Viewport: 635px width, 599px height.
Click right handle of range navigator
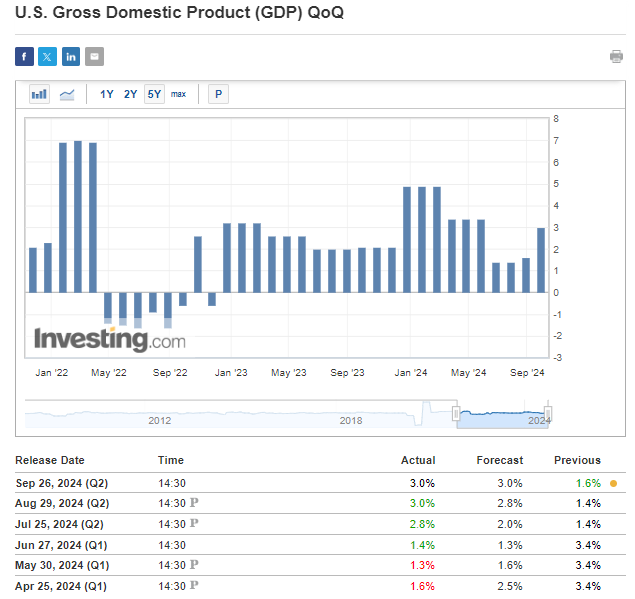[548, 413]
